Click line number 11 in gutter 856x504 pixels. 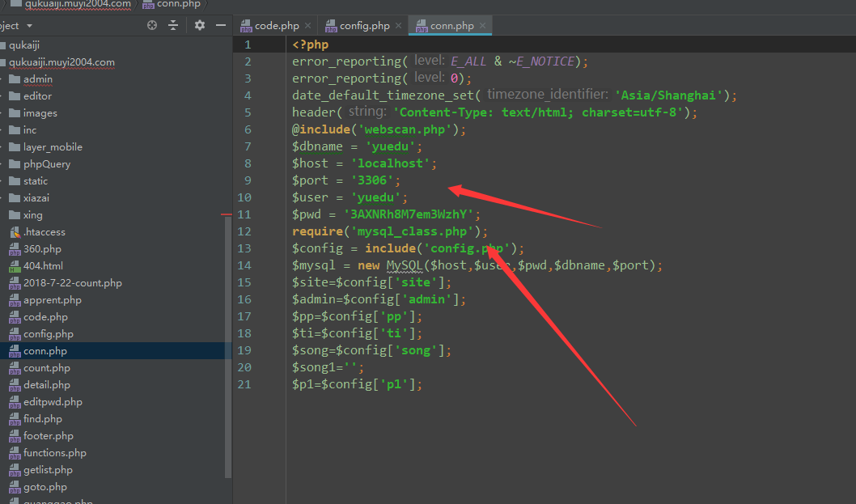(244, 214)
